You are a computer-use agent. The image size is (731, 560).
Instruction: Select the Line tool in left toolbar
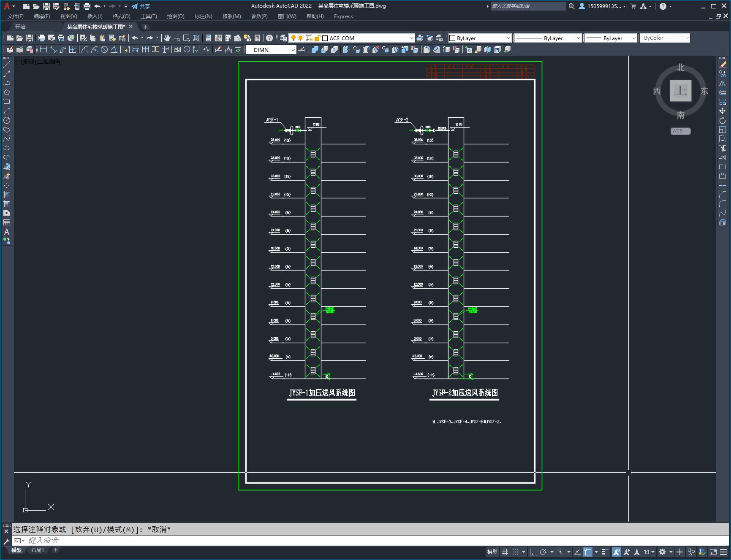(x=7, y=65)
